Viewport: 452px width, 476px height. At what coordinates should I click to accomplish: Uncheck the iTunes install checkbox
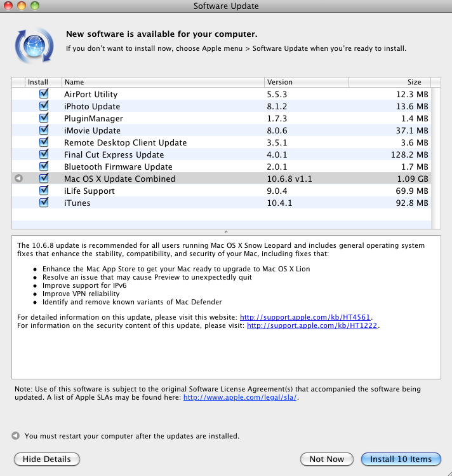point(44,203)
